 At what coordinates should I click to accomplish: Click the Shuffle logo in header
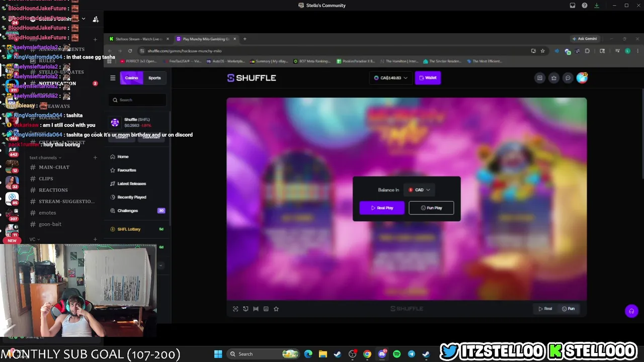pos(252,78)
